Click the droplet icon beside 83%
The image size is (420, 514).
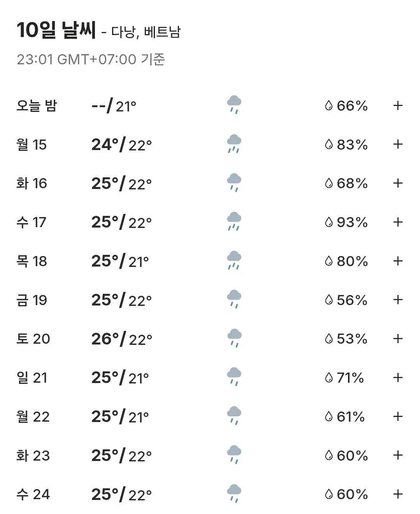pos(329,145)
